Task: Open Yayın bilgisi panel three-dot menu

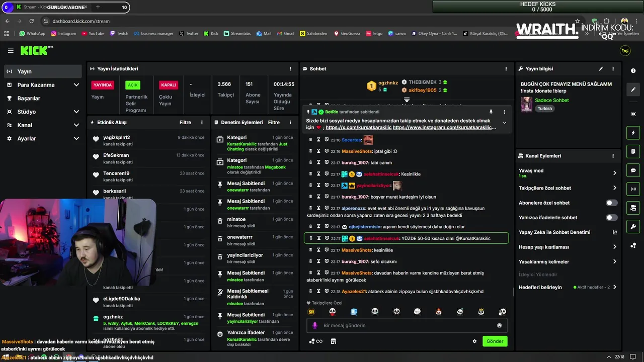Action: pos(613,69)
